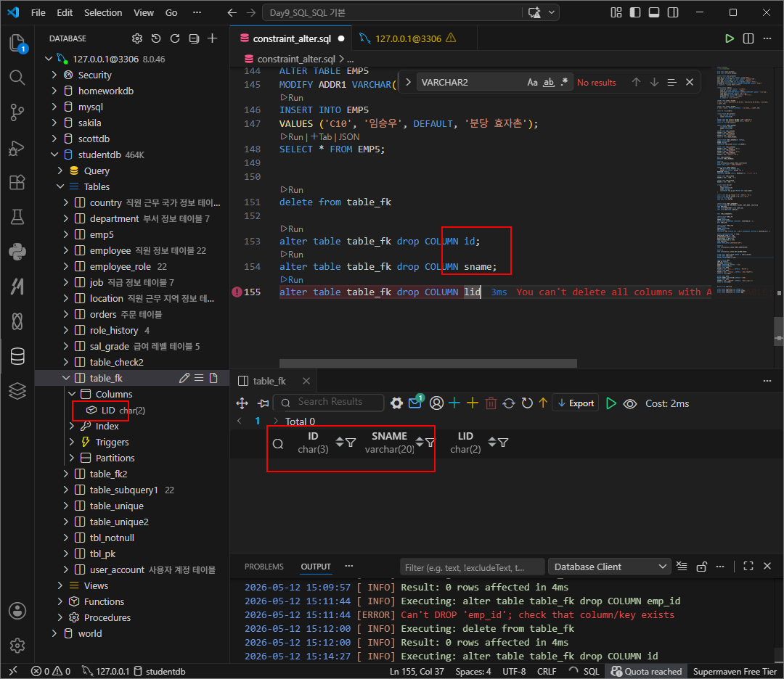
Task: Expand the homeworkdb database
Action: pos(54,91)
